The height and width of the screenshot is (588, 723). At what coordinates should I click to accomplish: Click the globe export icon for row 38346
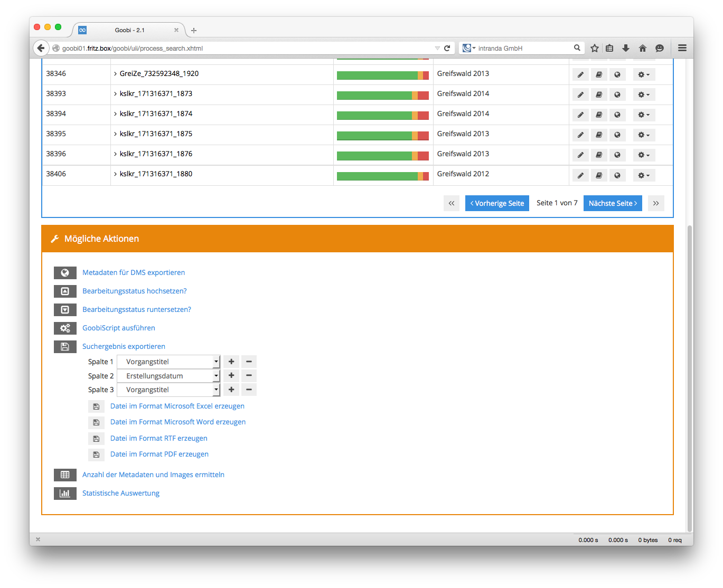coord(617,74)
